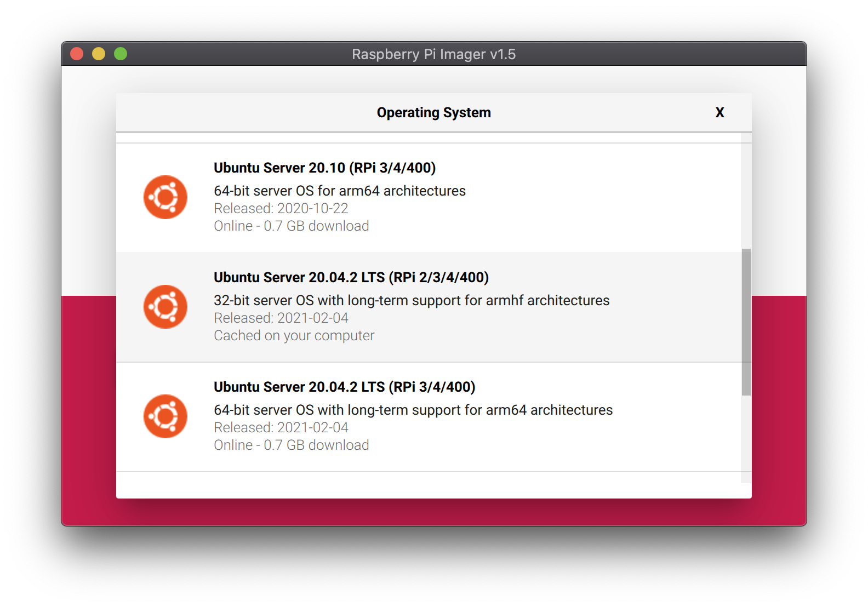868x607 pixels.
Task: Click 'Online - 0.7 GB download' under 64-bit LTS
Action: click(x=291, y=445)
